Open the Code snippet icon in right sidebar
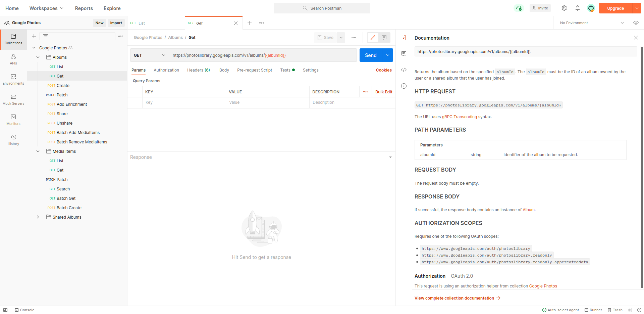The height and width of the screenshot is (314, 644). tap(404, 70)
